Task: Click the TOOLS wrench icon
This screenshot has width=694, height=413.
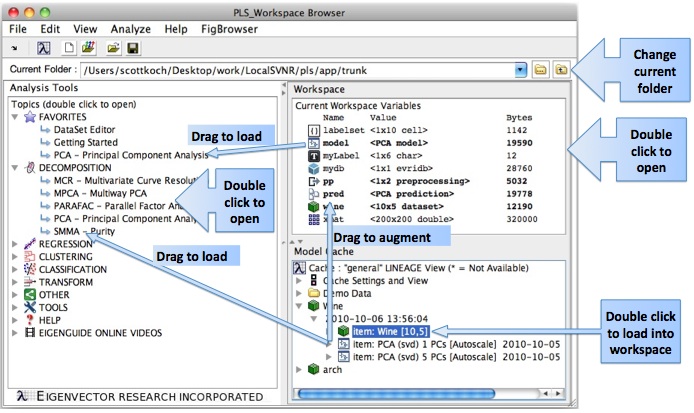Action: point(30,307)
